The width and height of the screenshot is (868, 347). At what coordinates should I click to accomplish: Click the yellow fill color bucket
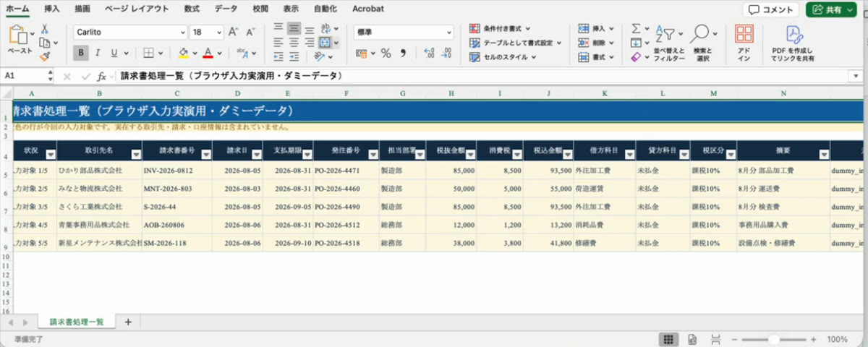click(x=184, y=53)
